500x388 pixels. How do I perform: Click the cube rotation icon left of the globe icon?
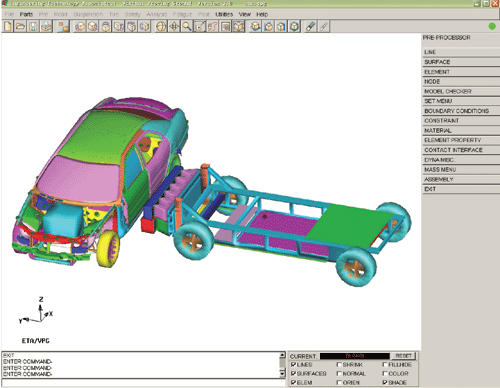point(144,26)
